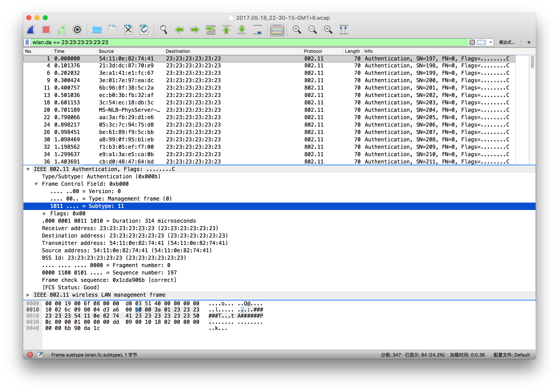
Task: Toggle packet list colorization
Action: 277,30
